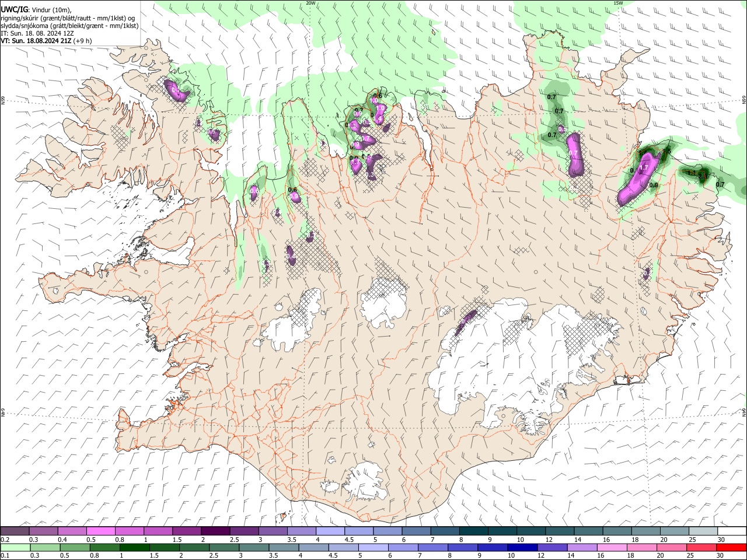
Task: Pick the bright red lower swatch after 30
Action: [732, 548]
